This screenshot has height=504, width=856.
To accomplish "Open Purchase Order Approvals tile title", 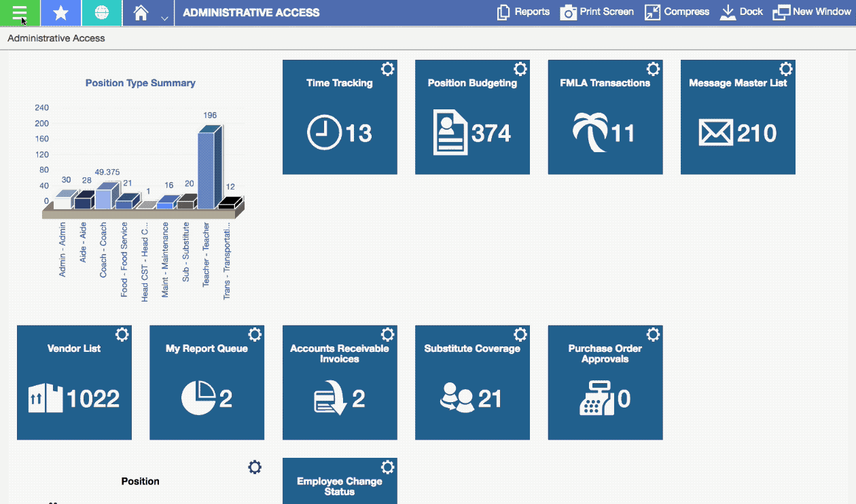I will click(x=605, y=353).
